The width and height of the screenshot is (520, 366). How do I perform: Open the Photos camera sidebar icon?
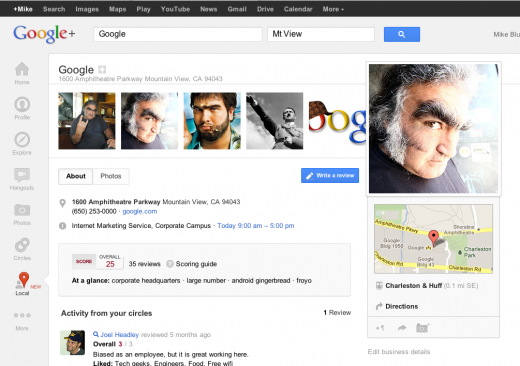[x=22, y=210]
